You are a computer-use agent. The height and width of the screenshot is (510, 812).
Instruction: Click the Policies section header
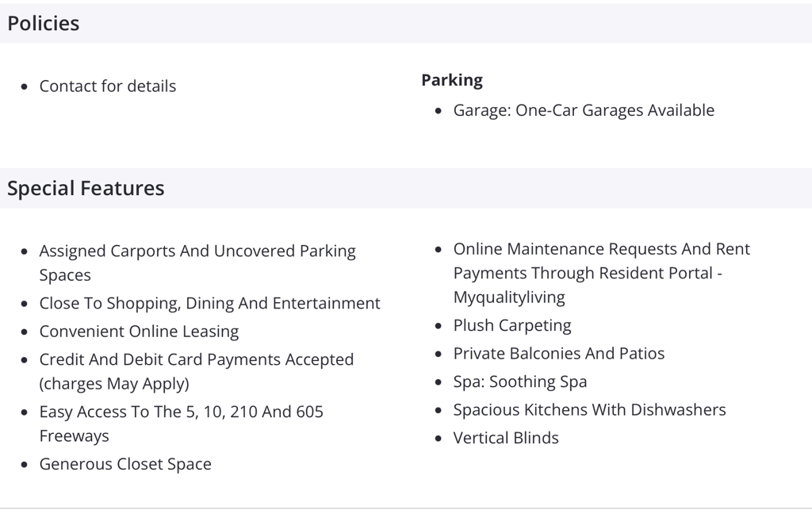[44, 23]
